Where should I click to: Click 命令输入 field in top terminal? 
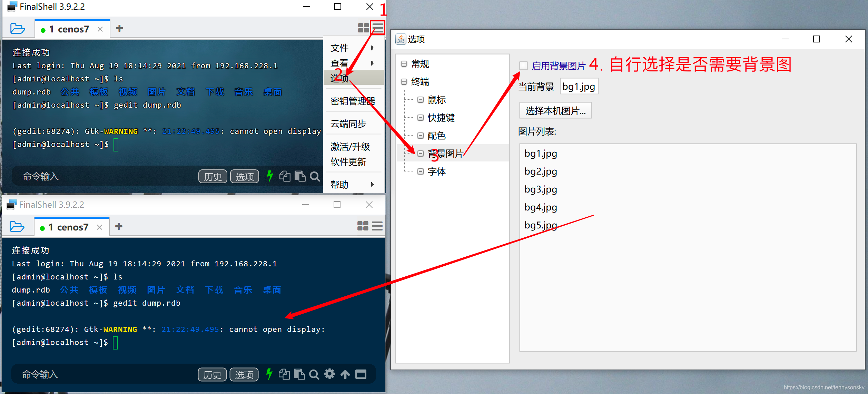(103, 176)
